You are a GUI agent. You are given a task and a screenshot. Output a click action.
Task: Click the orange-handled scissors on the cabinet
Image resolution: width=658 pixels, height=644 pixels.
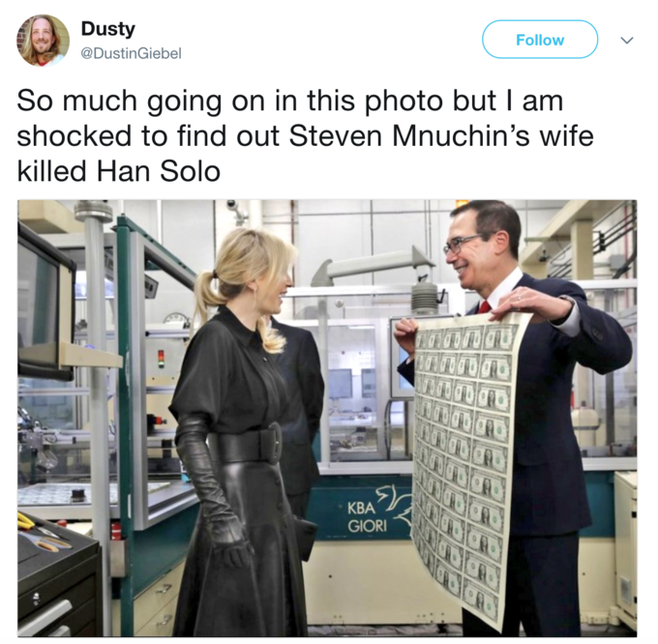[x=49, y=542]
